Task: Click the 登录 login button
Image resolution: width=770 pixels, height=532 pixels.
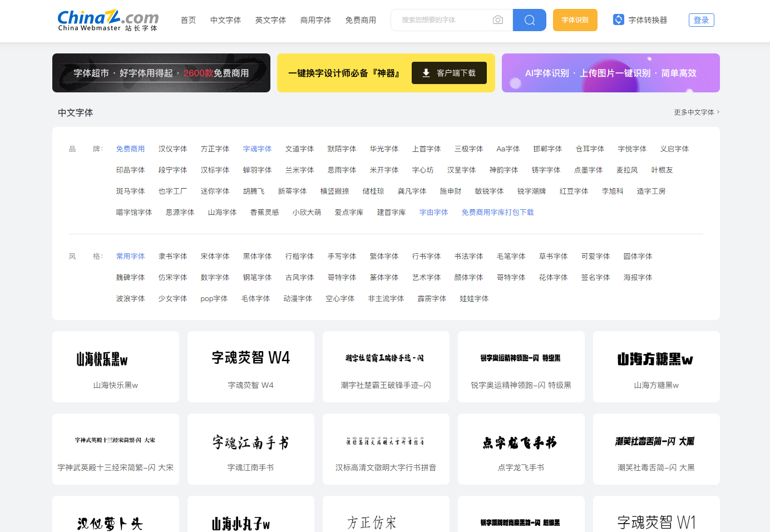Action: tap(702, 20)
